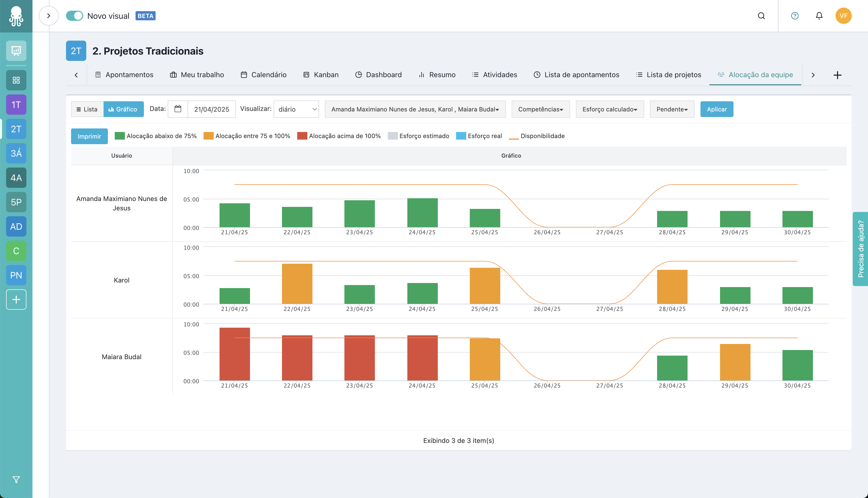Toggle the Novo visual switch
This screenshot has height=498, width=868.
point(75,16)
